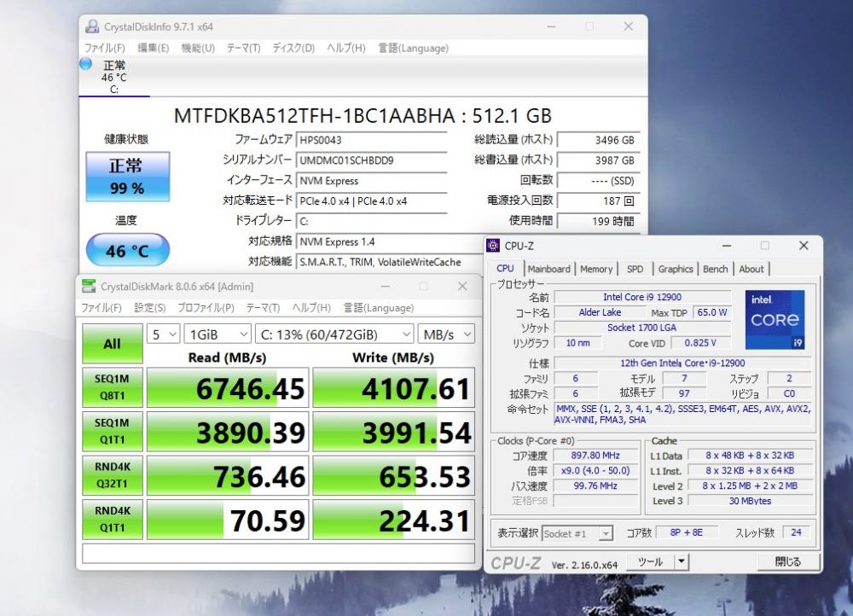Click the ツール button in CPU-Z

coord(651,561)
